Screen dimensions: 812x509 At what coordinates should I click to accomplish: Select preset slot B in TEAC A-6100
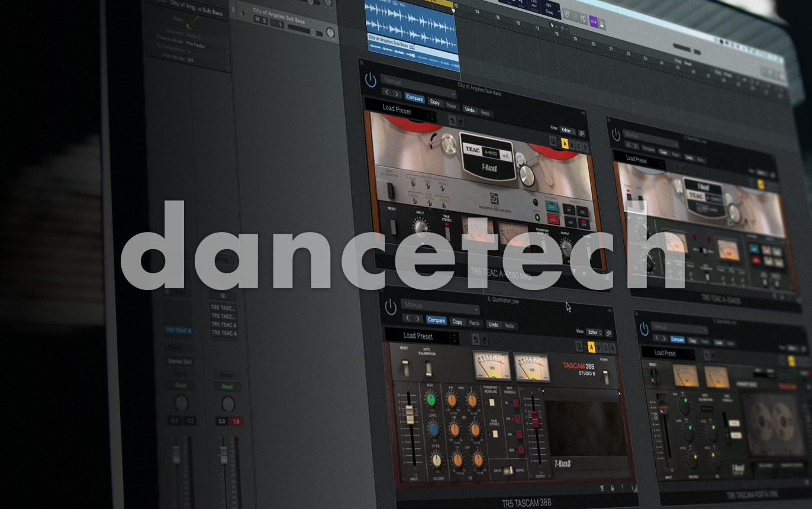coord(573,145)
